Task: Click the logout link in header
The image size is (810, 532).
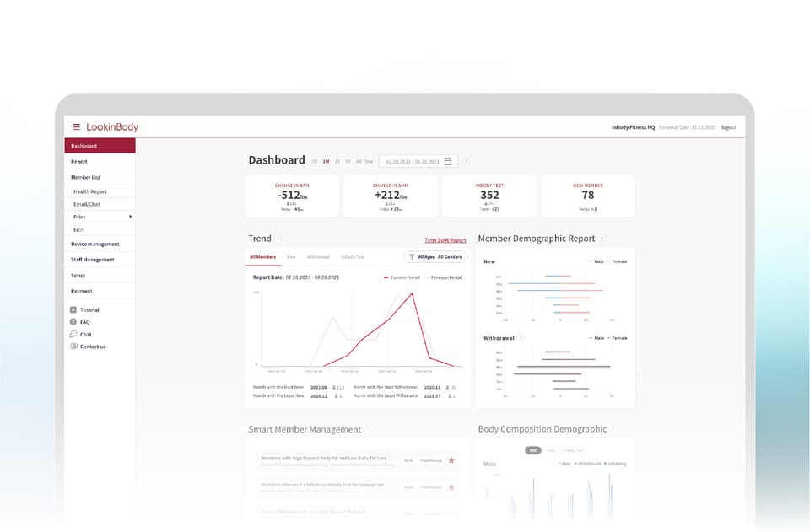Action: pos(728,127)
